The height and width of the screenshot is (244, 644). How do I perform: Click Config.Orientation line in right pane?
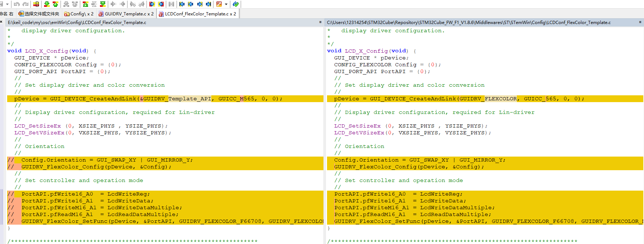pos(485,160)
